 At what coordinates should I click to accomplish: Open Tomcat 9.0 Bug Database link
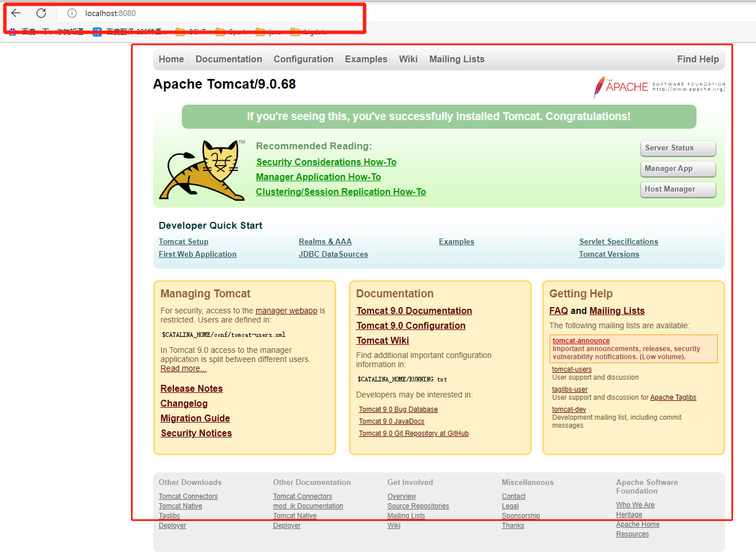point(399,409)
